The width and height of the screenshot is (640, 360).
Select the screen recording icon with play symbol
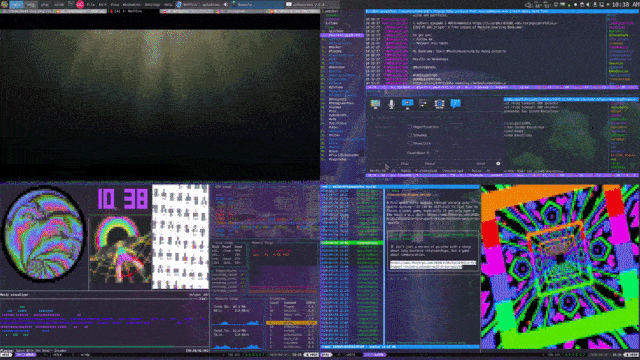point(407,104)
